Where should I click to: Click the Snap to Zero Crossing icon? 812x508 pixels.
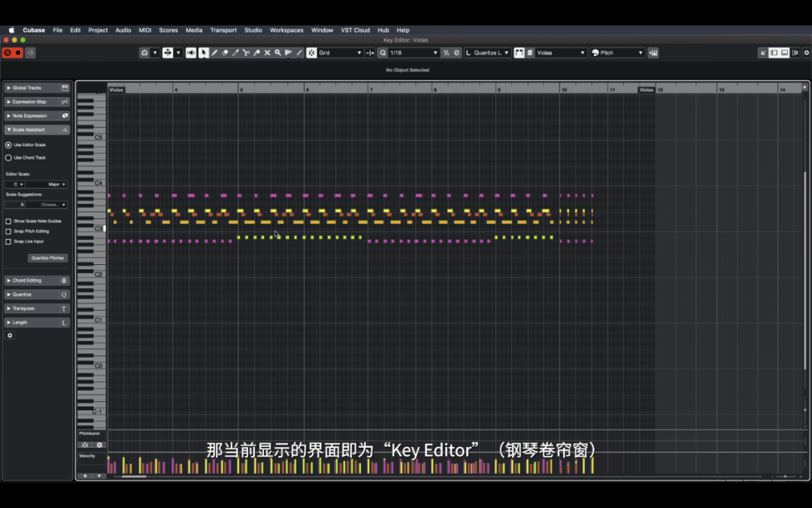(370, 53)
